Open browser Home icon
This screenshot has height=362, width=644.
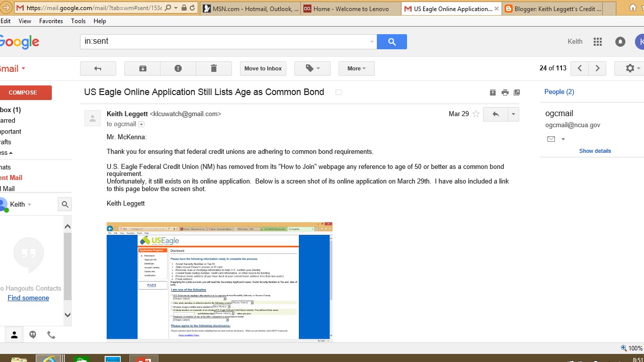tap(632, 8)
